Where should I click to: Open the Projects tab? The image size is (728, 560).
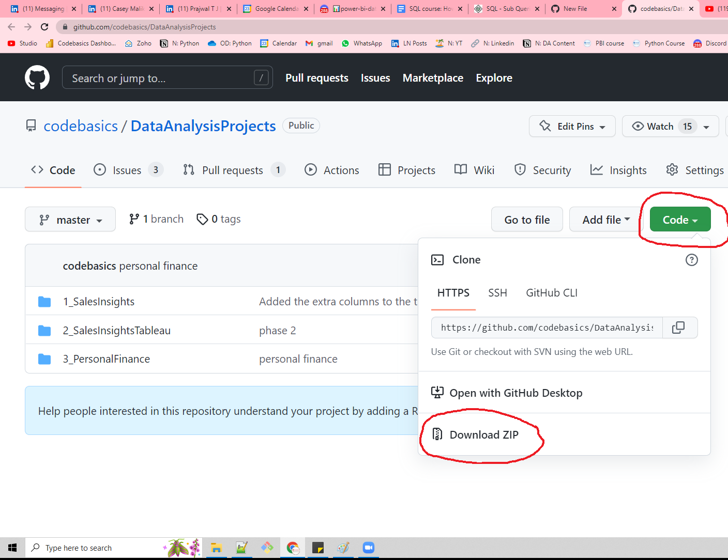(x=407, y=170)
